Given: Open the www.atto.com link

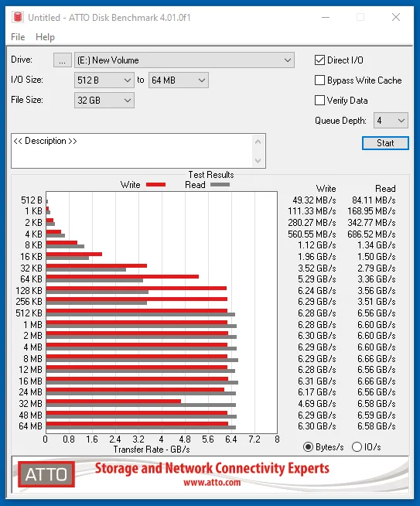Looking at the screenshot, I should coord(212,483).
